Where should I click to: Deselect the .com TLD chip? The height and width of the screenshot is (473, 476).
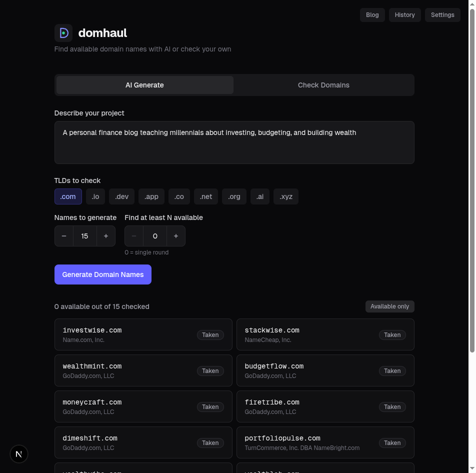pyautogui.click(x=68, y=196)
